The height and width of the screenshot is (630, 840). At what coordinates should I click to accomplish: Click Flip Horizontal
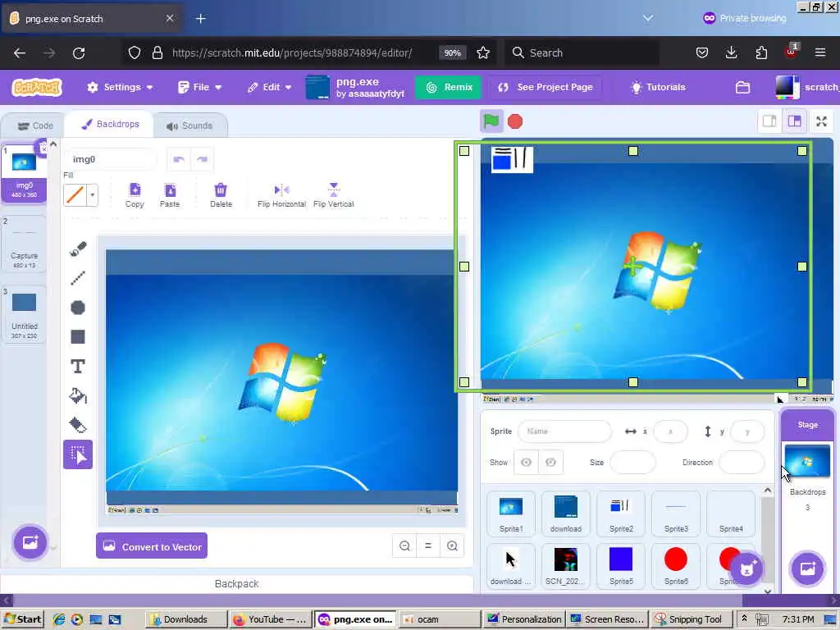click(x=281, y=195)
